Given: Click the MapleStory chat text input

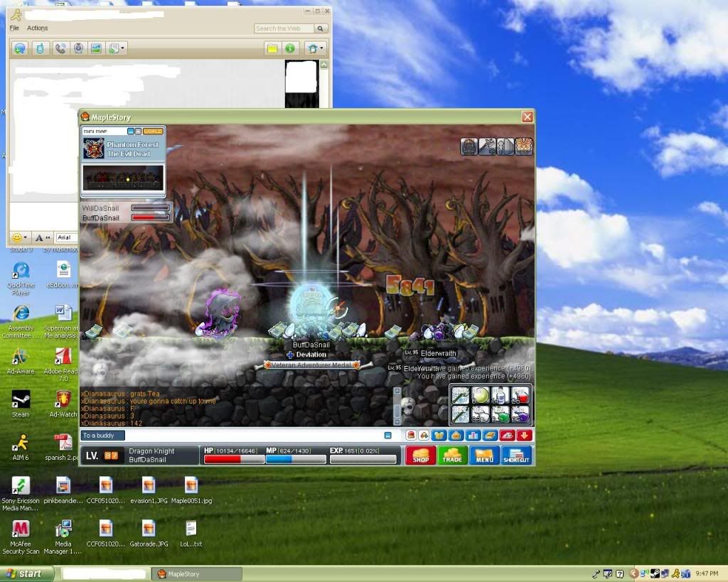Looking at the screenshot, I should (x=253, y=436).
